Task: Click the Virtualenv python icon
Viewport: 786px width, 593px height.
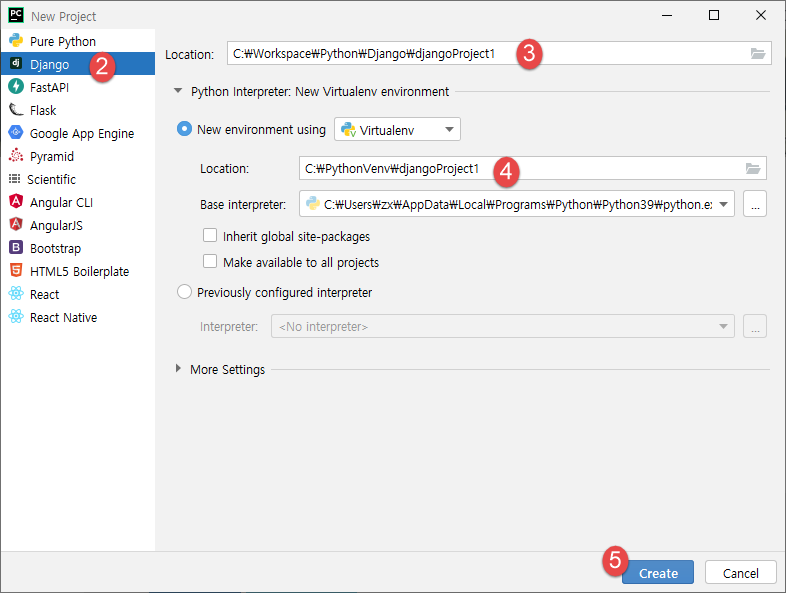Action: coord(348,130)
